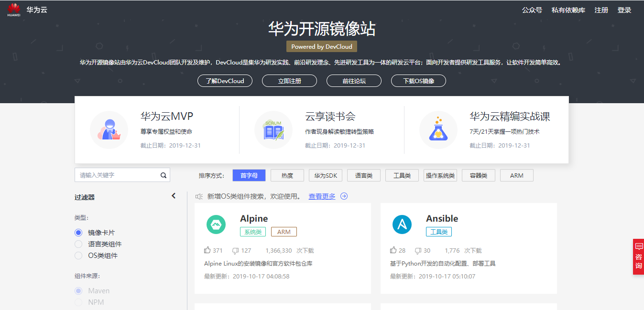Open the 私有依赖库 header link
Image resolution: width=644 pixels, height=310 pixels.
[568, 10]
